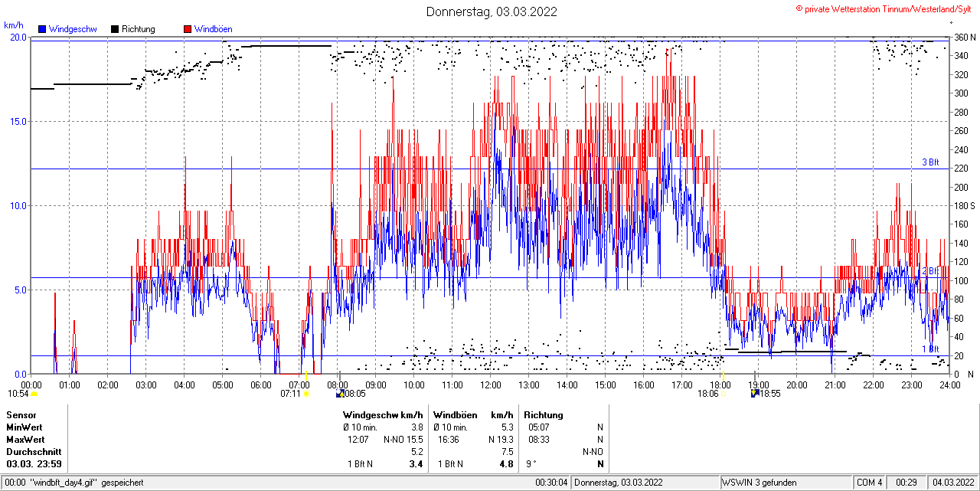Click the sunset icon beside 18:06
Image resolution: width=980 pixels, height=491 pixels.
(724, 394)
